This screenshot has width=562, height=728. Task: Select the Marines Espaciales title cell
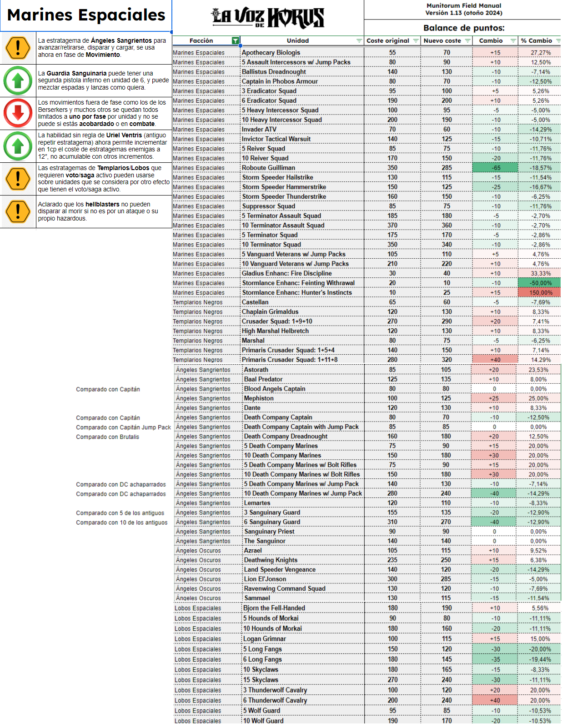[86, 15]
